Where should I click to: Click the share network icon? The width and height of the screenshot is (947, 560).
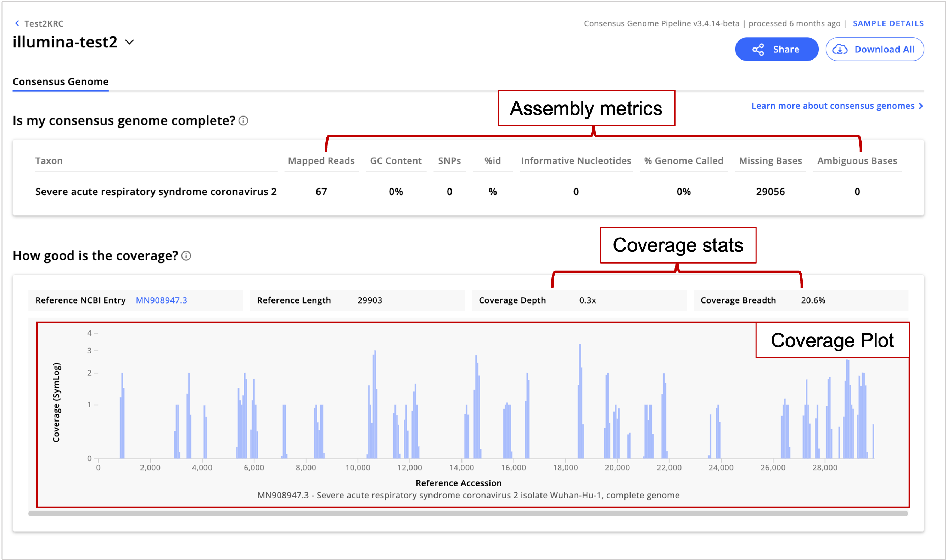coord(758,50)
